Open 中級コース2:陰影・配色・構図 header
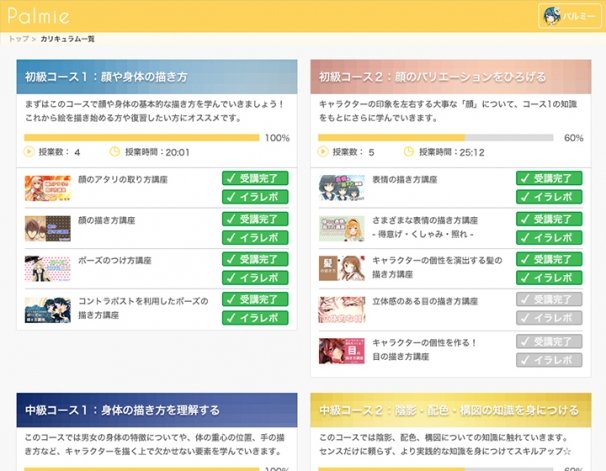606x471 pixels. pos(451,410)
